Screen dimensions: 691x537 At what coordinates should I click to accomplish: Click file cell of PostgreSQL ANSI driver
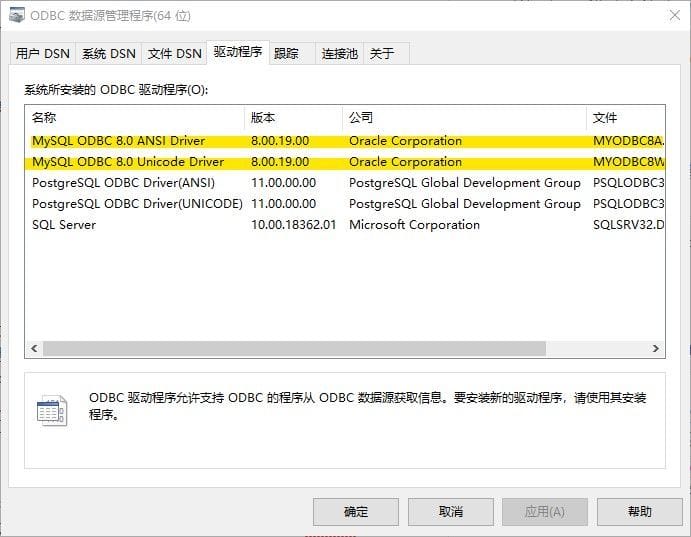tap(628, 183)
